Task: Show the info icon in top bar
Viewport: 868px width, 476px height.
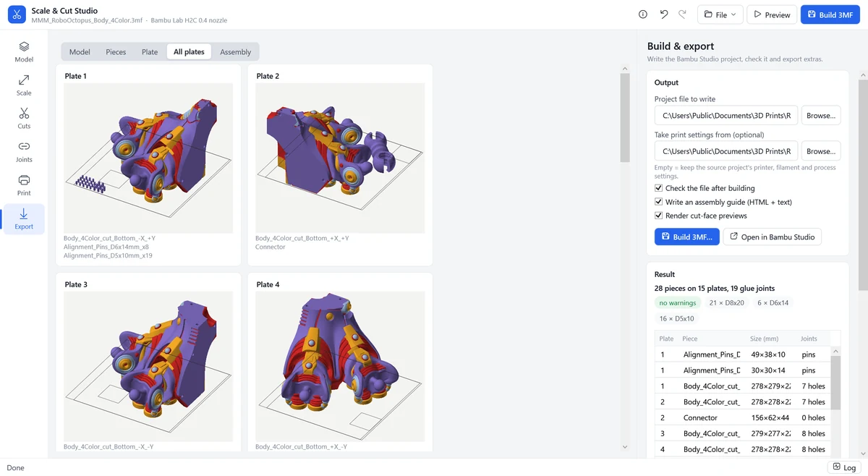Action: click(643, 14)
